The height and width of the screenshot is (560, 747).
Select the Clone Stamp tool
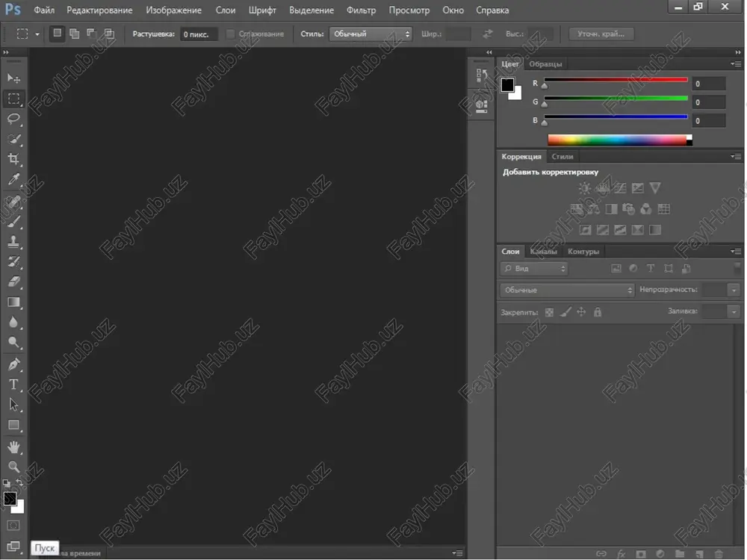pyautogui.click(x=13, y=241)
